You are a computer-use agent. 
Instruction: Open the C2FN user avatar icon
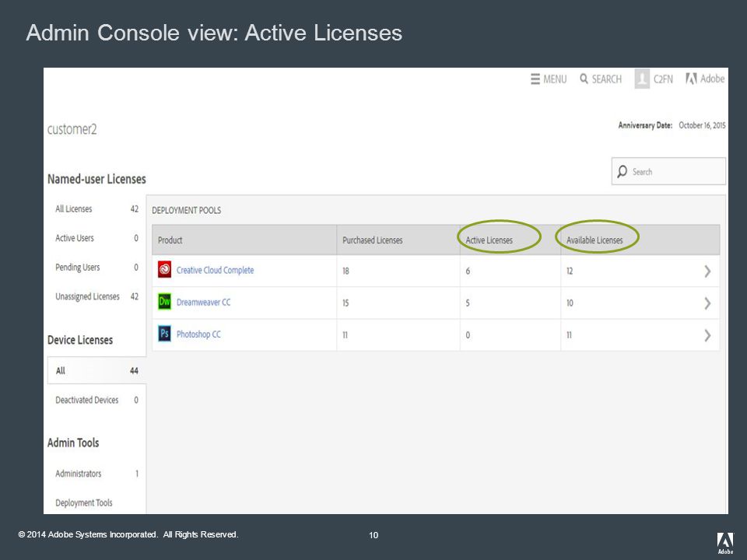642,79
